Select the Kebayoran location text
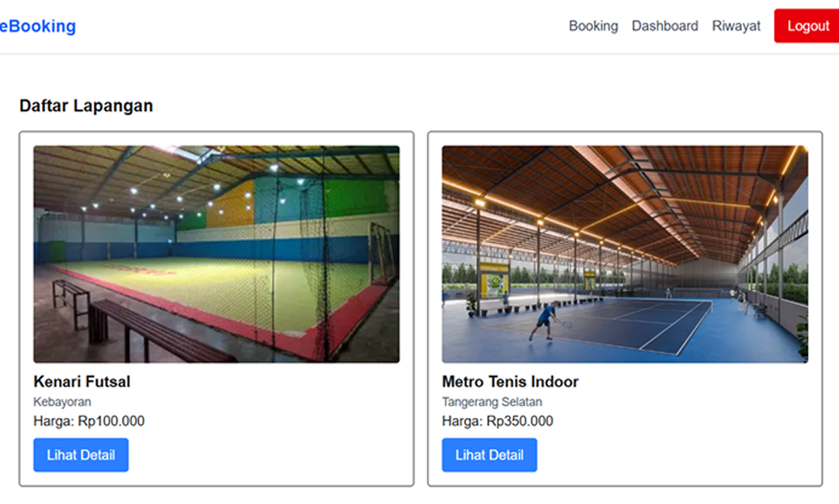Screen dimensions: 839x504 (x=62, y=402)
